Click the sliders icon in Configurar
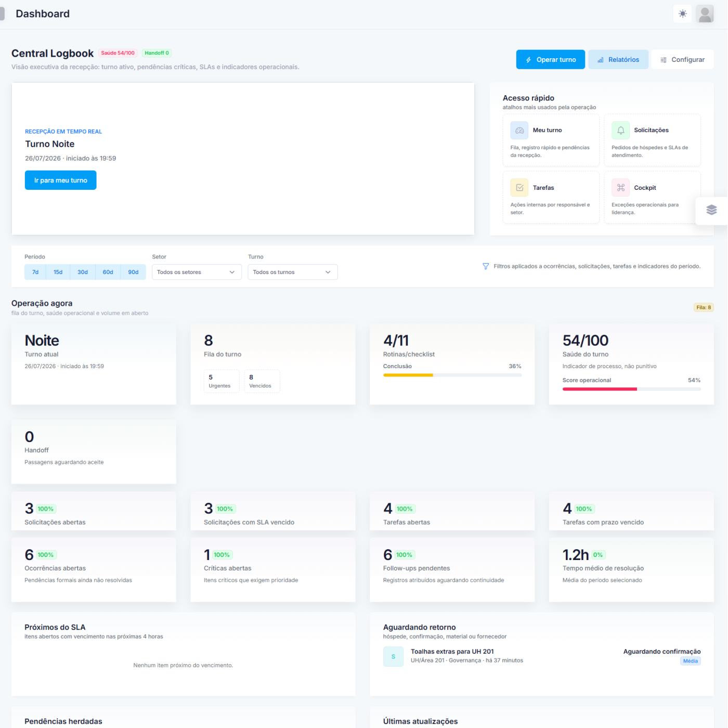Image resolution: width=728 pixels, height=728 pixels. [664, 60]
